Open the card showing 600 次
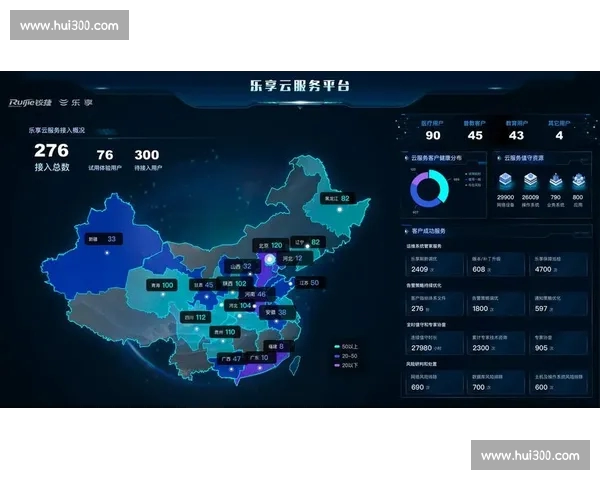 (x=558, y=383)
